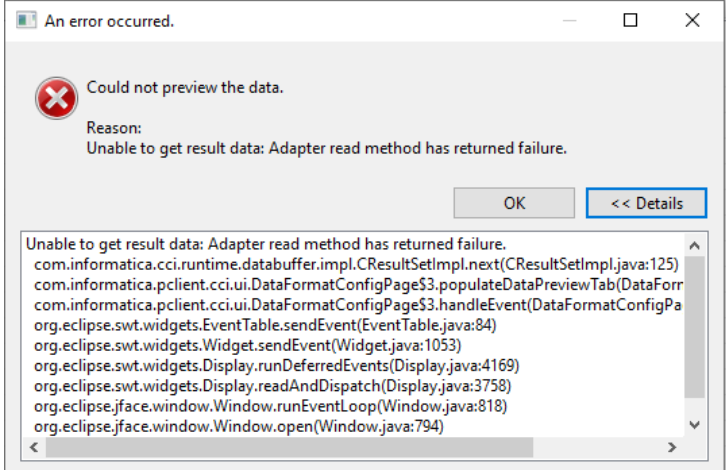Select the Widget.sendEvent(Widget.java:1053) line
Viewport: 726px width, 470px height.
[x=248, y=346]
